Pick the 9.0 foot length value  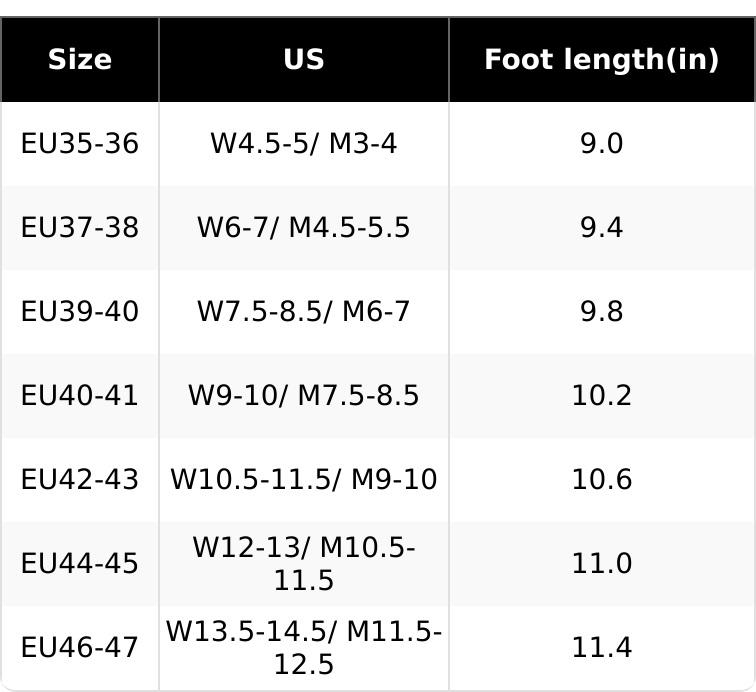tap(601, 144)
